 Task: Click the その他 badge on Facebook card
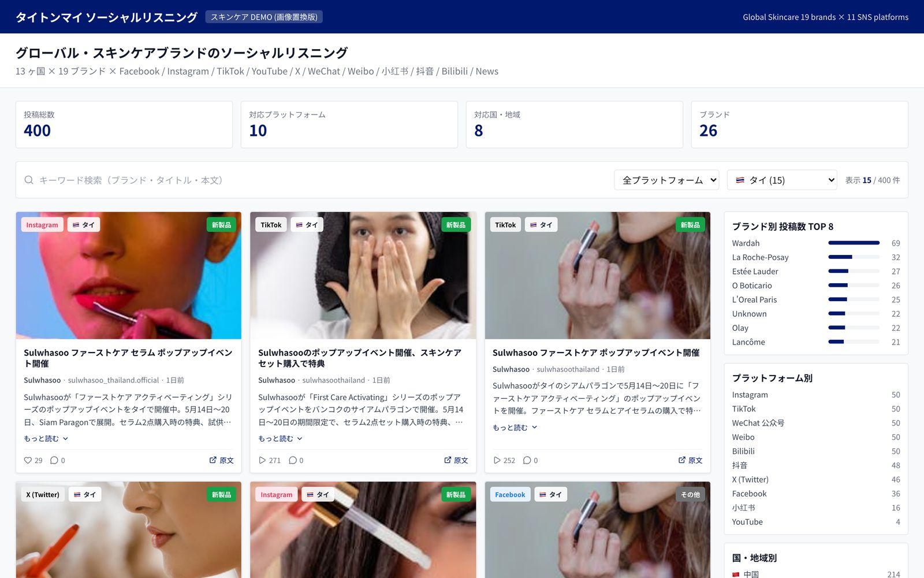click(690, 495)
